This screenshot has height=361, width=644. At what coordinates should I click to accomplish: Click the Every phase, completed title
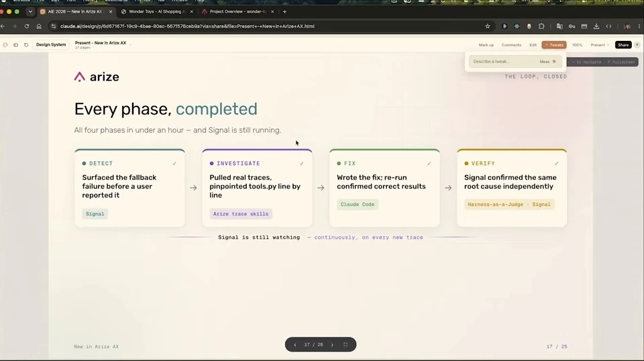[x=166, y=109]
